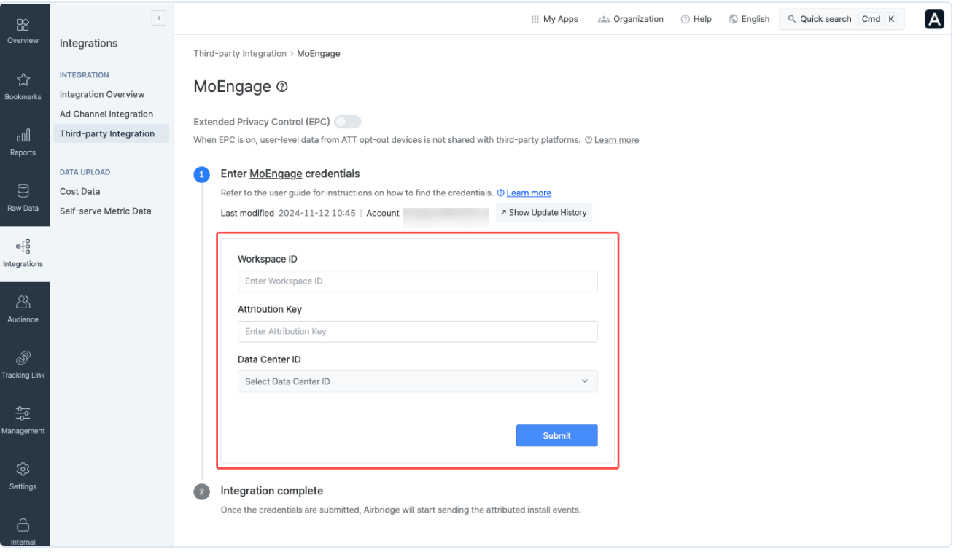This screenshot has height=560, width=967.
Task: Select the Integrations sidebar icon
Action: (x=23, y=246)
